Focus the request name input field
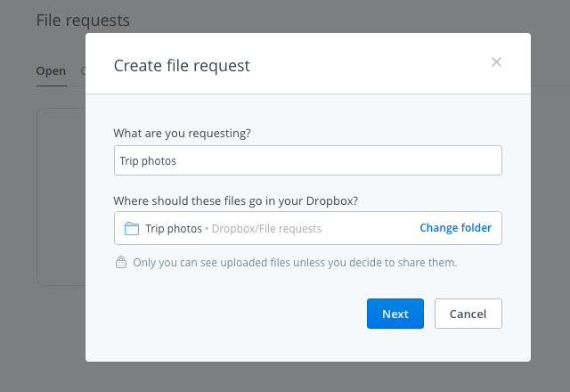Viewport: 570px width, 392px height. (307, 161)
